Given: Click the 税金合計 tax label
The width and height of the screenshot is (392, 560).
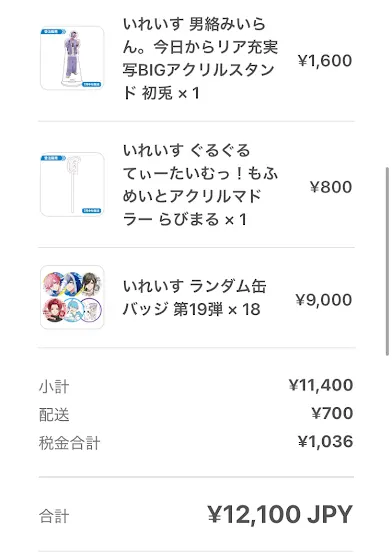Looking at the screenshot, I should pyautogui.click(x=69, y=443).
